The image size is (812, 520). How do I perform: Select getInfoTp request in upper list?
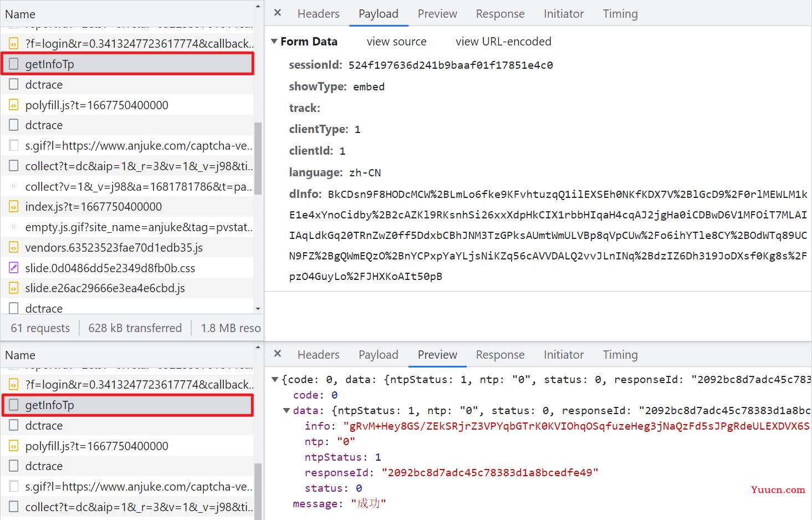click(128, 64)
